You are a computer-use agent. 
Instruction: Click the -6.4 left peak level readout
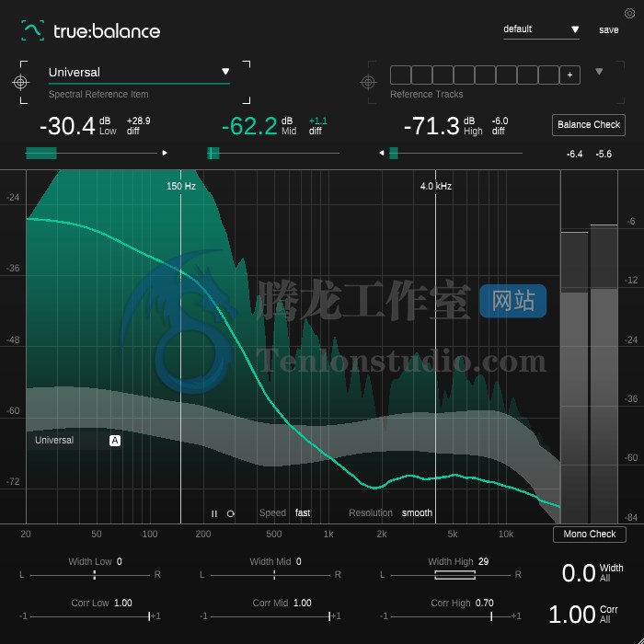[x=574, y=154]
